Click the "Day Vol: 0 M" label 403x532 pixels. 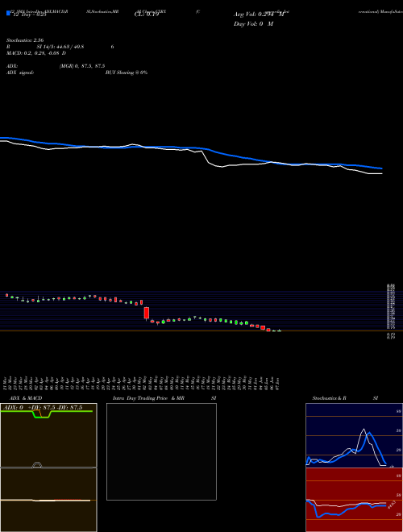point(253,24)
